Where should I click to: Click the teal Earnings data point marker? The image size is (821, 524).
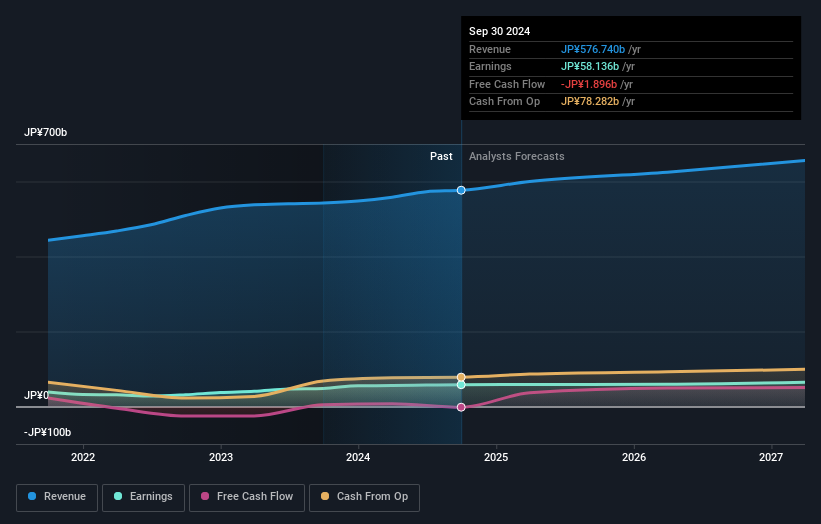(461, 385)
